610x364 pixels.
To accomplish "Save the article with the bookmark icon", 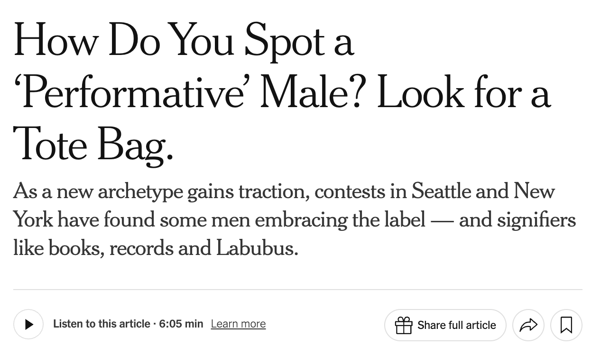I will tap(566, 325).
